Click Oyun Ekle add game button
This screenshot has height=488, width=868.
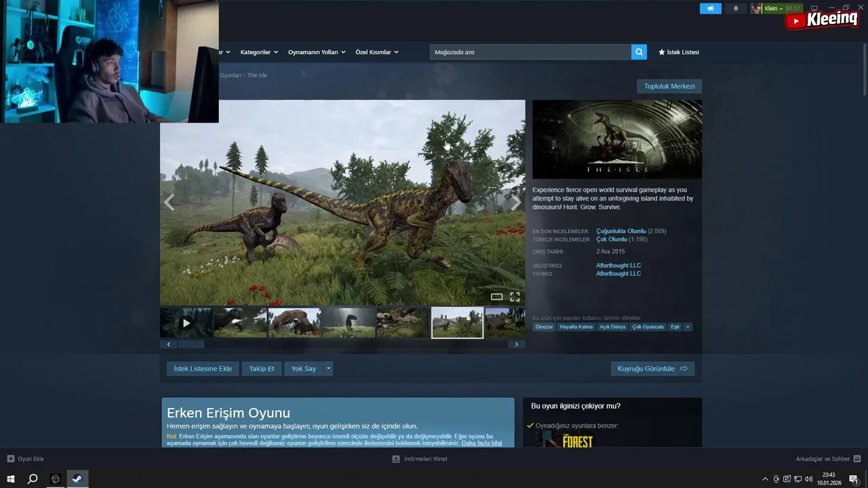pyautogui.click(x=26, y=459)
